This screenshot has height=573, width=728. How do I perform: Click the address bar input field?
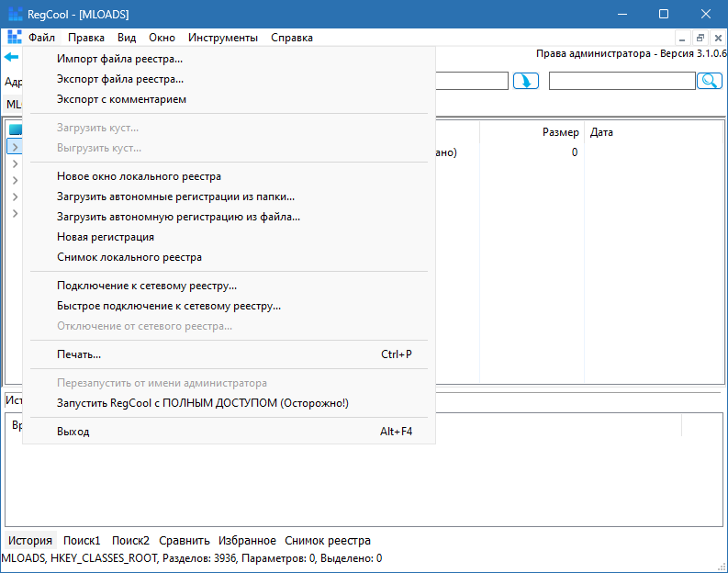point(471,81)
